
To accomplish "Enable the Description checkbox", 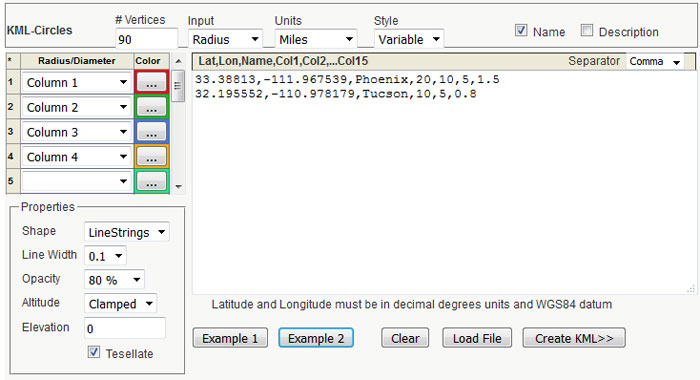I will pyautogui.click(x=587, y=31).
